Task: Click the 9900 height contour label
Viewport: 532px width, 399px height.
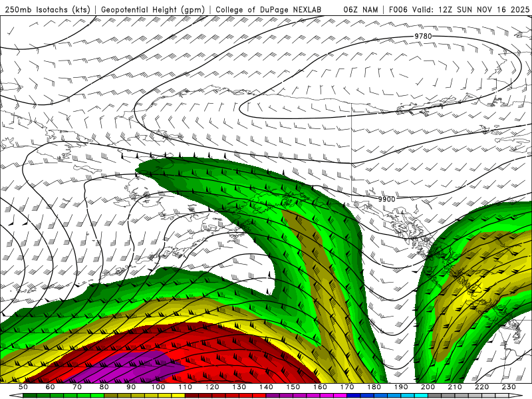Action: [387, 199]
